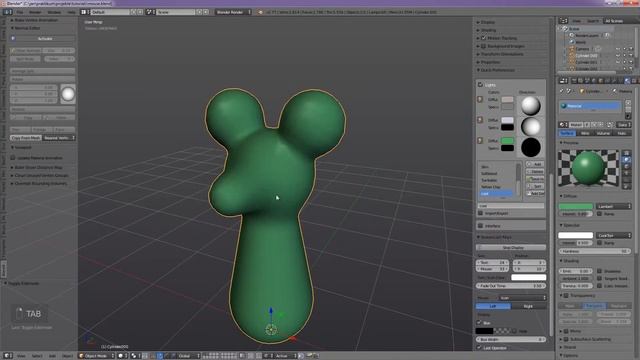Toggle Camera visibility eye in outliner
Viewport: 640px width, 360px height.
coord(618,49)
